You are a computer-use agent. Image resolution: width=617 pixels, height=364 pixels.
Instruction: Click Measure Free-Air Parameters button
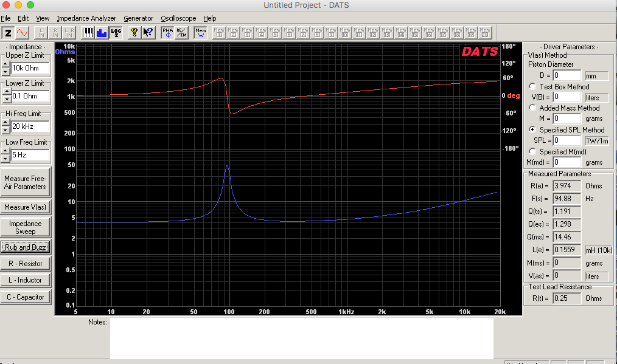(26, 182)
